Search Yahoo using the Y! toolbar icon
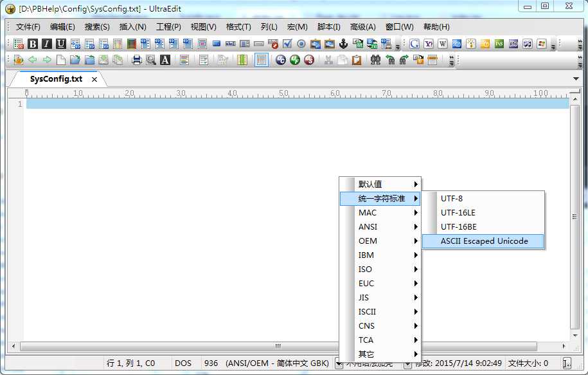The image size is (588, 375). coord(429,44)
